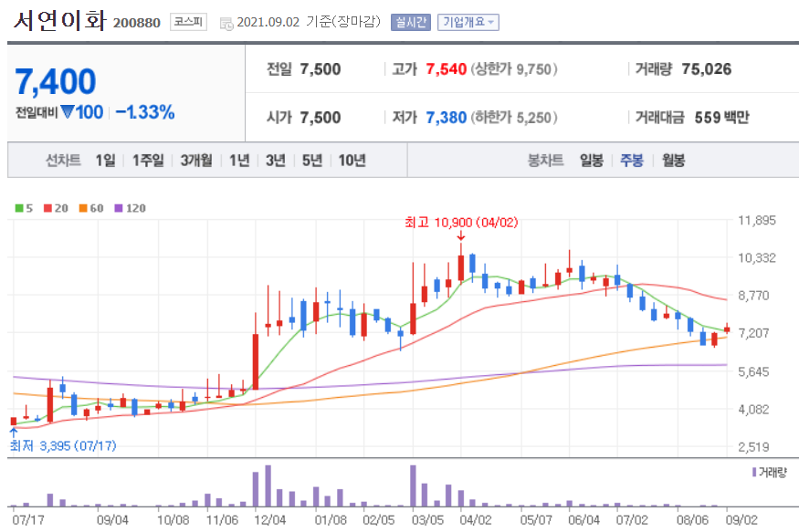Switch to 월봉 monthly candle chart
Image resolution: width=799 pixels, height=532 pixels.
[673, 161]
